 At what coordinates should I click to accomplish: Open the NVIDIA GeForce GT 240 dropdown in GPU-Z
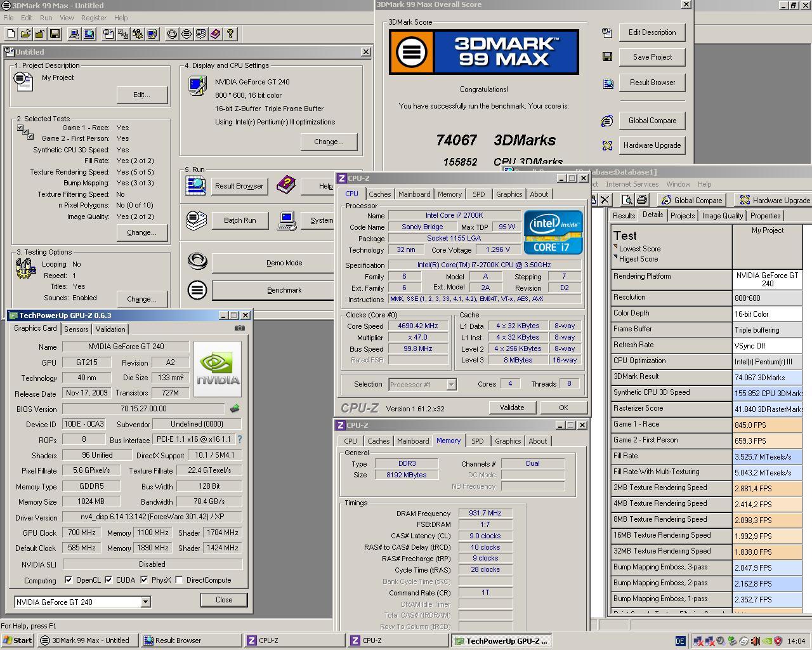click(x=145, y=602)
